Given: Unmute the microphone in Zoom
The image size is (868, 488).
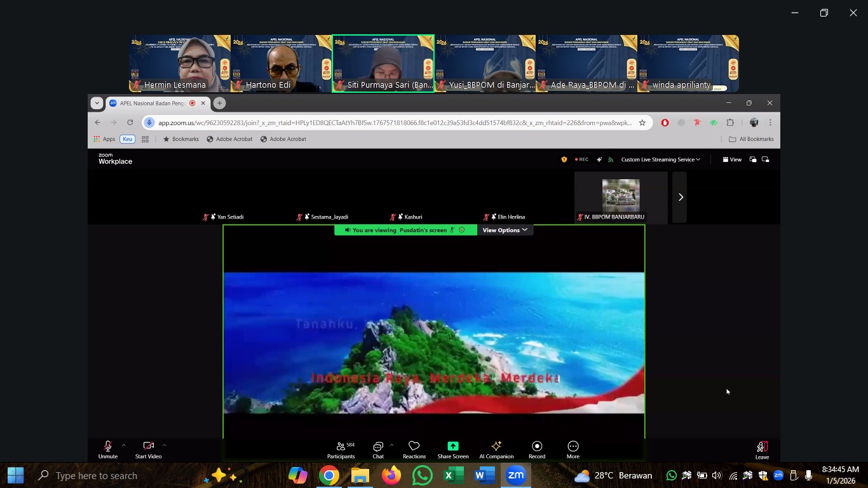Looking at the screenshot, I should pyautogui.click(x=107, y=446).
